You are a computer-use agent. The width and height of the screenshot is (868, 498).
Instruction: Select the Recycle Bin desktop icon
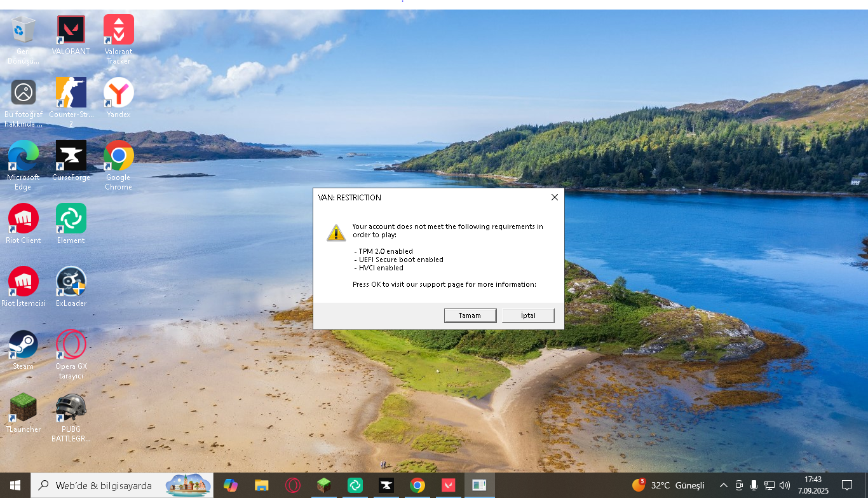click(24, 40)
